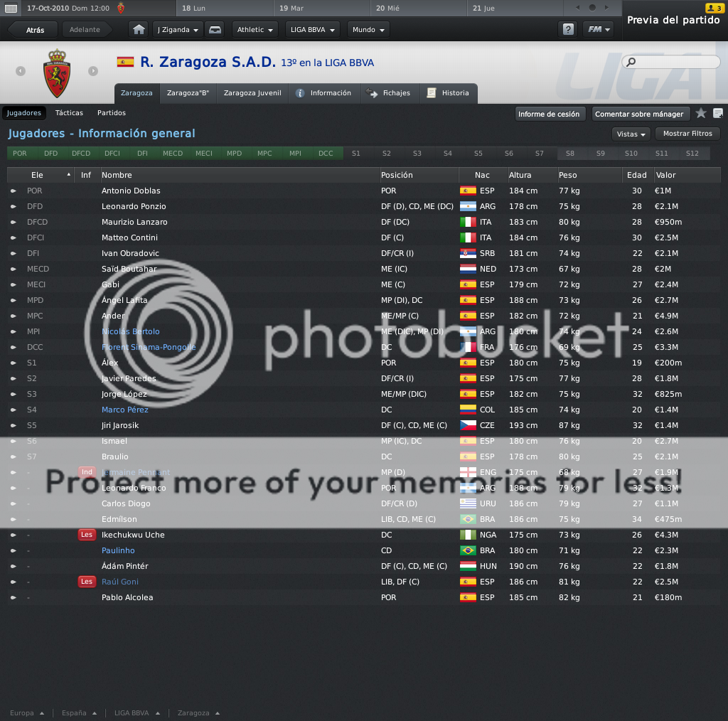
Task: Open the Mundo dropdown menu
Action: [368, 30]
